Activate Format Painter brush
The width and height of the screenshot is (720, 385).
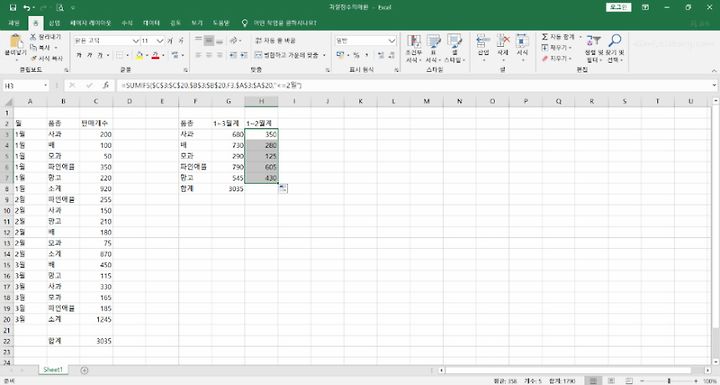33,58
